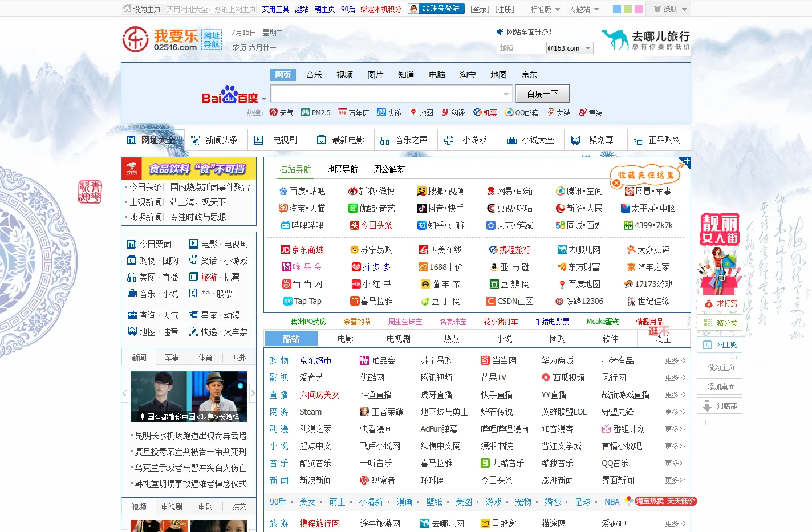This screenshot has height=532, width=812.
Task: Click the 小说大全 nav icon
Action: pyautogui.click(x=512, y=140)
